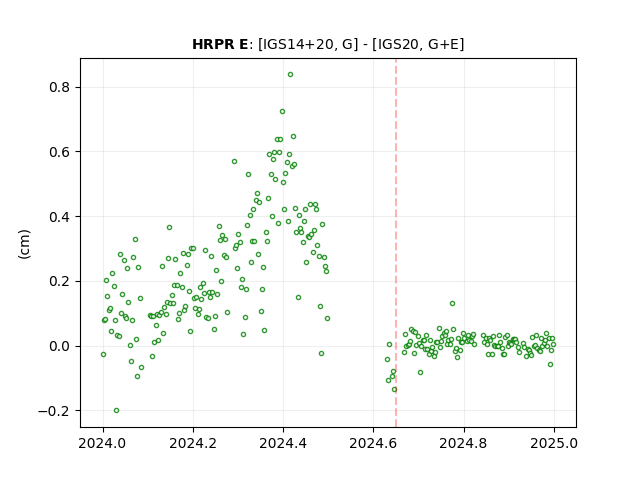Click the lowest data point at -0.2
Screen dimensions: 640x480
pos(116,411)
